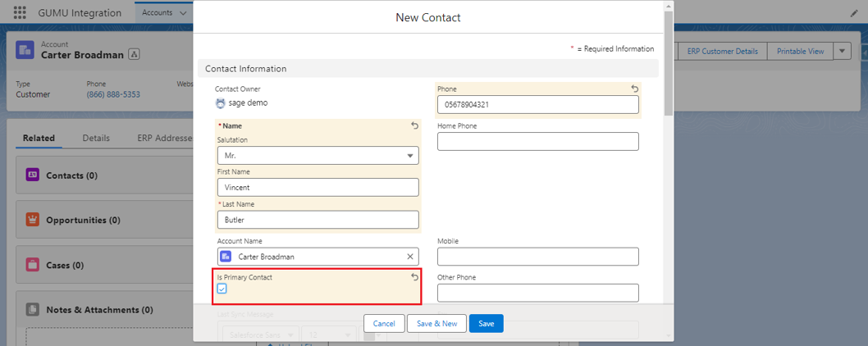
Task: Click the Contacts related list icon
Action: [x=33, y=175]
